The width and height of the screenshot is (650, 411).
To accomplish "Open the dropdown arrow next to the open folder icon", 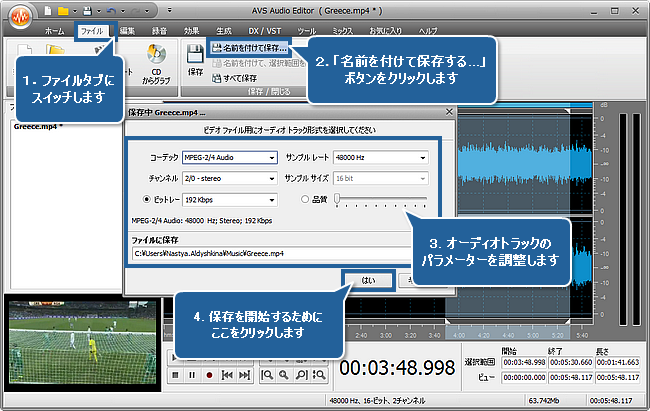I will click(75, 11).
